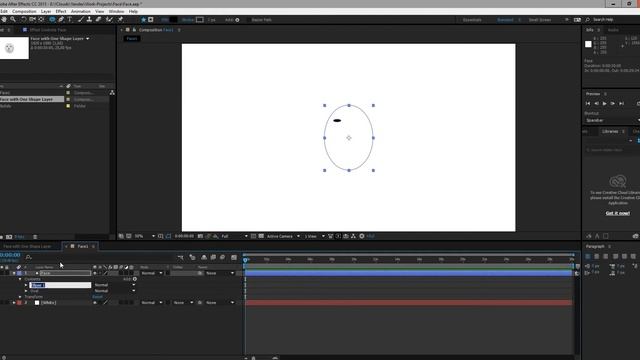Toggle the Shy layers switch in timeline
640x360 pixels.
pyautogui.click(x=204, y=257)
